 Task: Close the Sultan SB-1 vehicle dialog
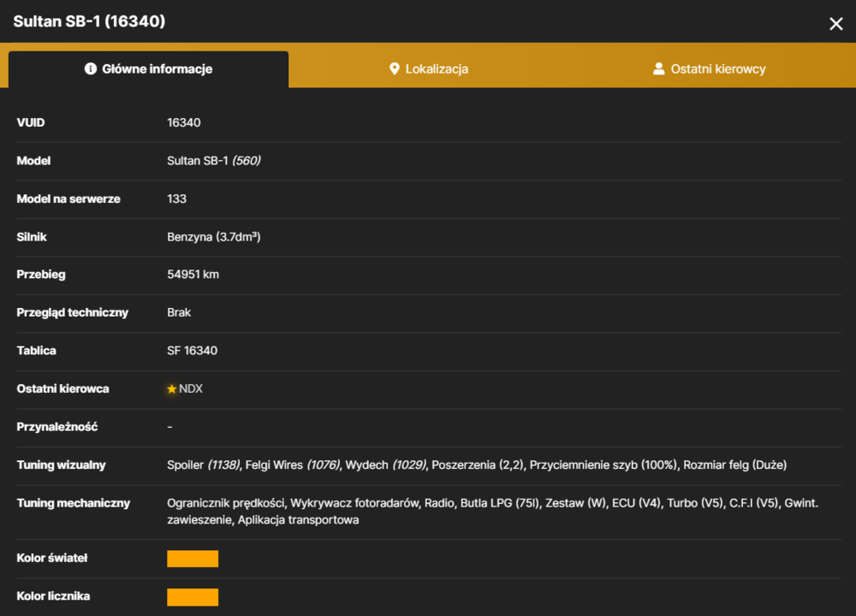click(x=835, y=23)
